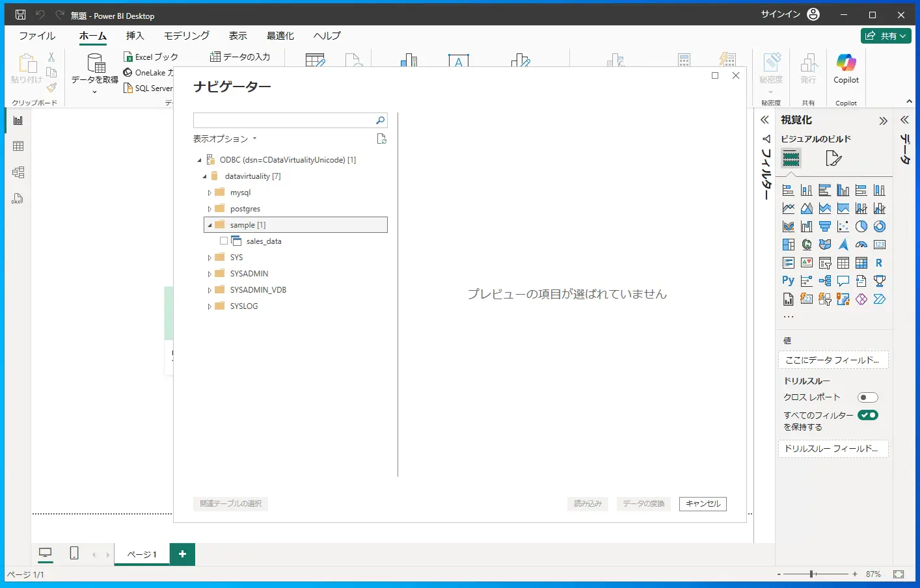This screenshot has width=920, height=588.
Task: Pick the area chart visual
Action: click(806, 209)
